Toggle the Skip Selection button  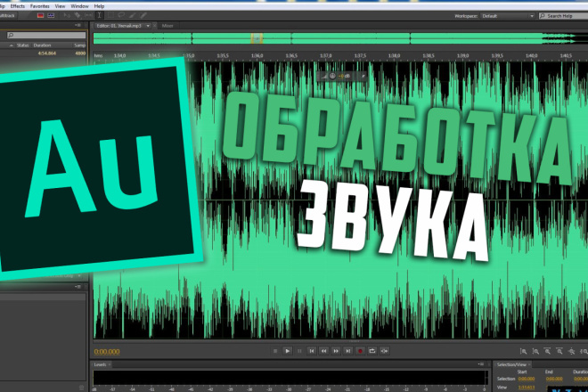point(384,351)
